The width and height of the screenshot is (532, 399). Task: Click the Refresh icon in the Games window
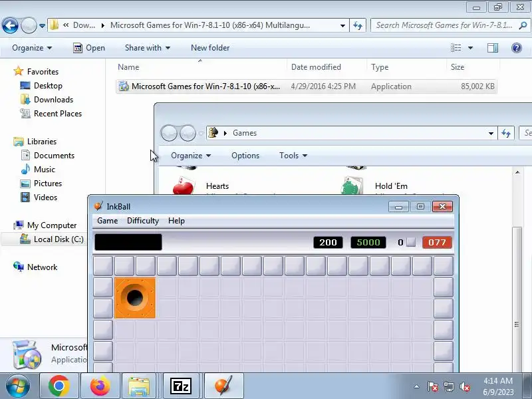tap(506, 134)
